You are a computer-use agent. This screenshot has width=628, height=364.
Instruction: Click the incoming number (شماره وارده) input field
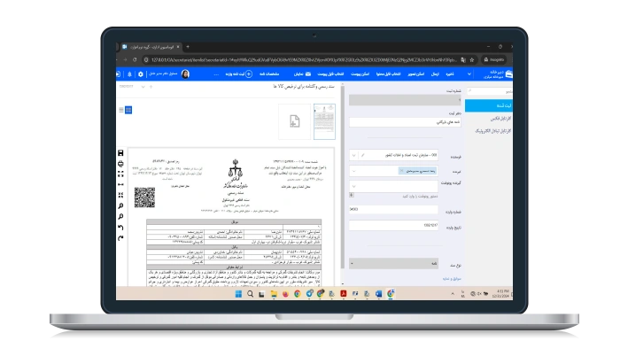point(393,209)
